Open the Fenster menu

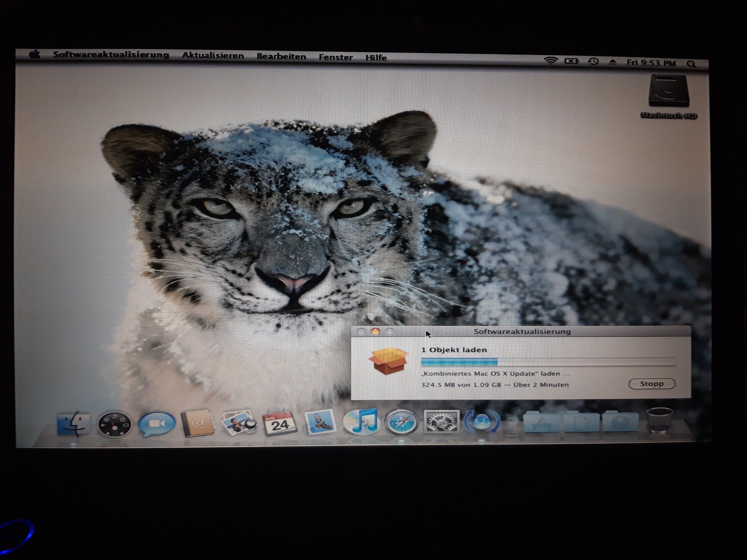(x=336, y=57)
